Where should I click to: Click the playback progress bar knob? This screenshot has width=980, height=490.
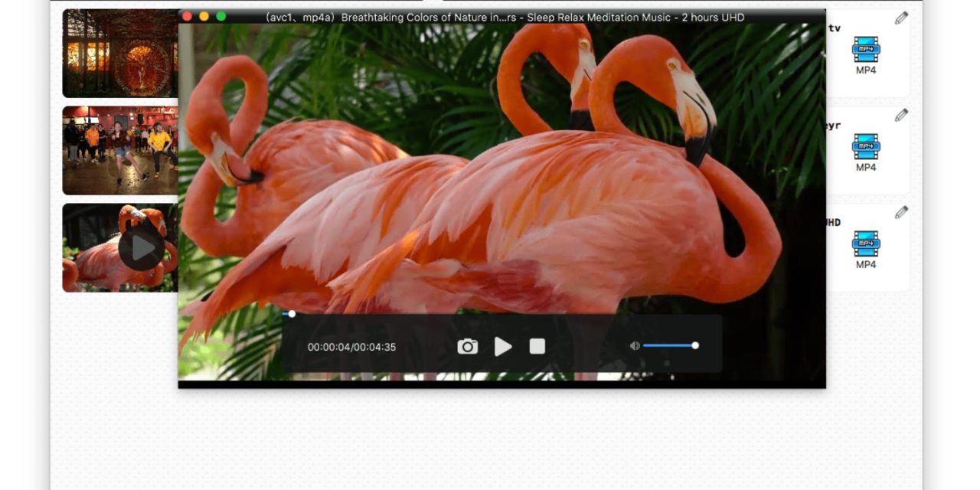pyautogui.click(x=292, y=314)
